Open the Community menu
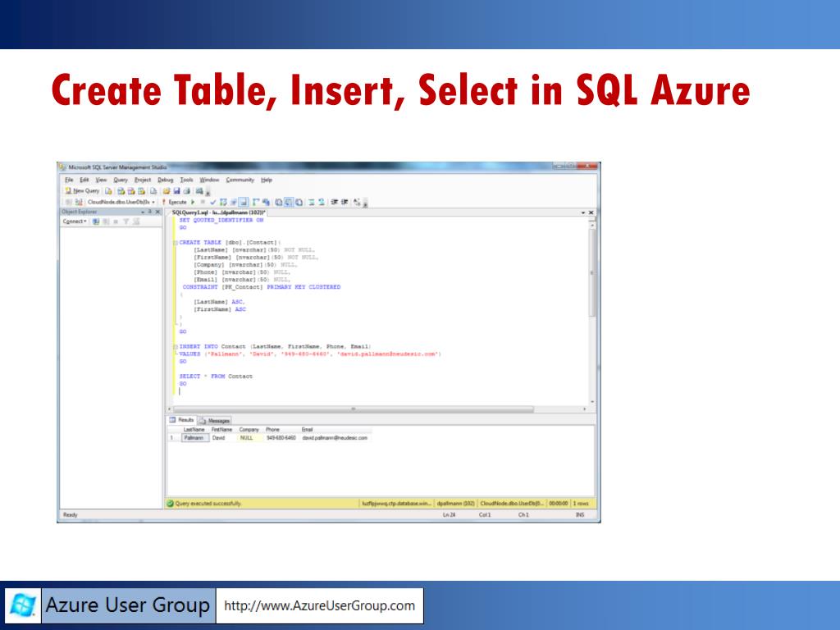 click(240, 180)
